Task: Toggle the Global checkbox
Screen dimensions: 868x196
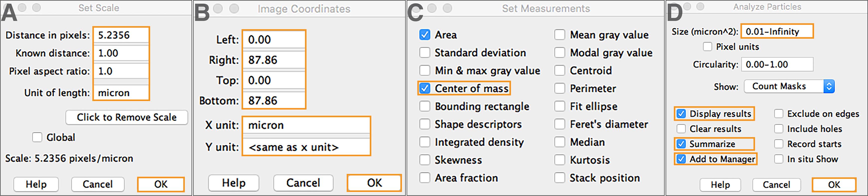Action: [x=37, y=137]
